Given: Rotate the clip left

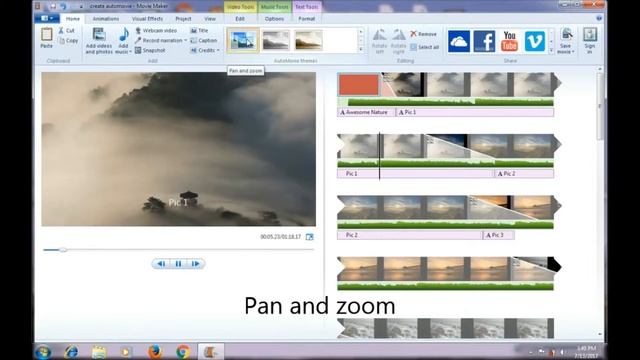Looking at the screenshot, I should point(380,41).
